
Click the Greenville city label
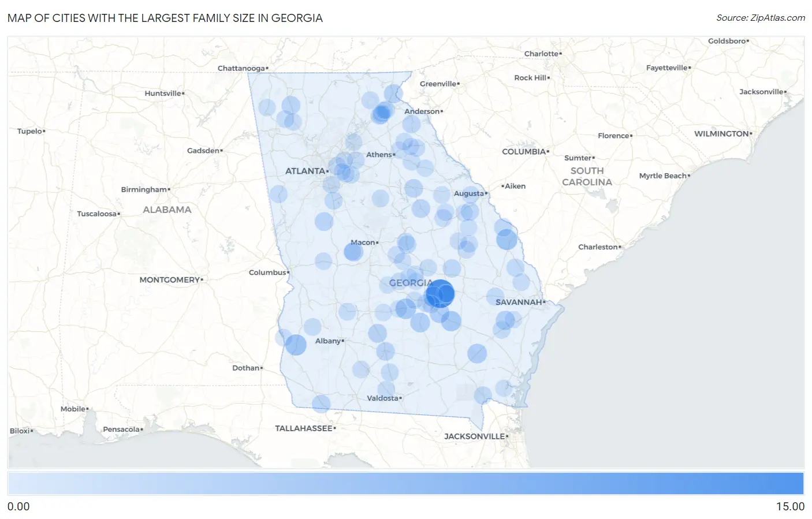click(438, 84)
